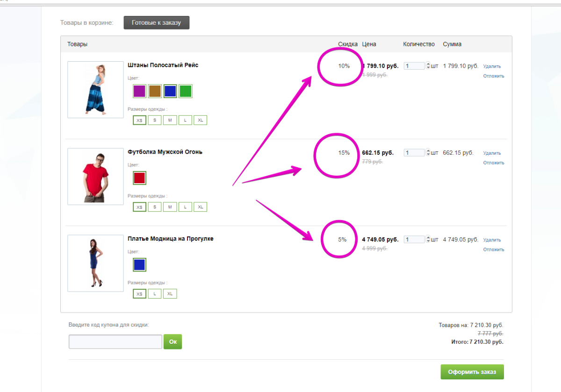The height and width of the screenshot is (392, 561).
Task: Choose size XL for the striped pants
Action: pyautogui.click(x=200, y=120)
